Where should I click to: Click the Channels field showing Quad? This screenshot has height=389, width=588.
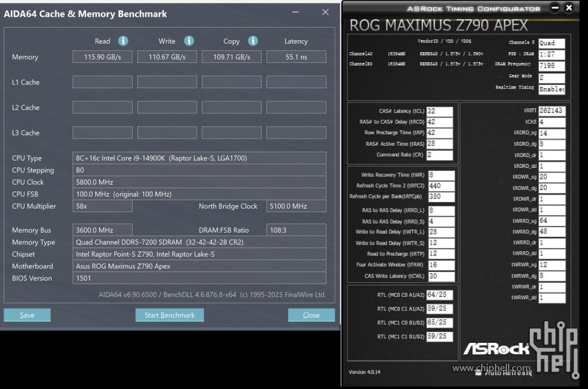pos(551,43)
